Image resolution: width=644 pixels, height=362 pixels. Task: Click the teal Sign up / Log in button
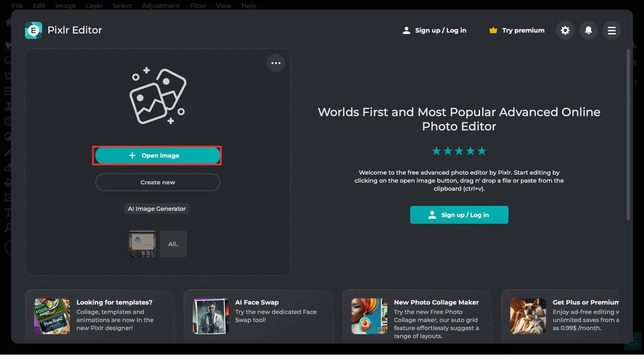pos(459,215)
